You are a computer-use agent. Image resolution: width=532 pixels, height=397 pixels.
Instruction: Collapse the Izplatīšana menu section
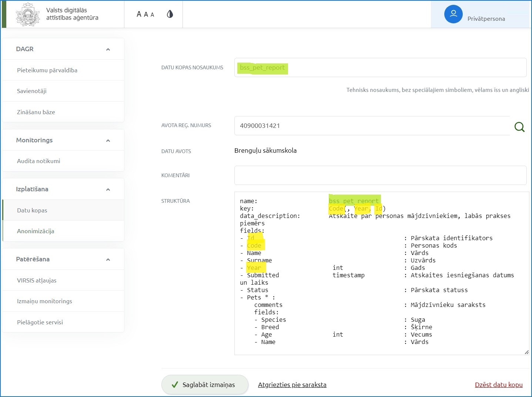point(108,189)
